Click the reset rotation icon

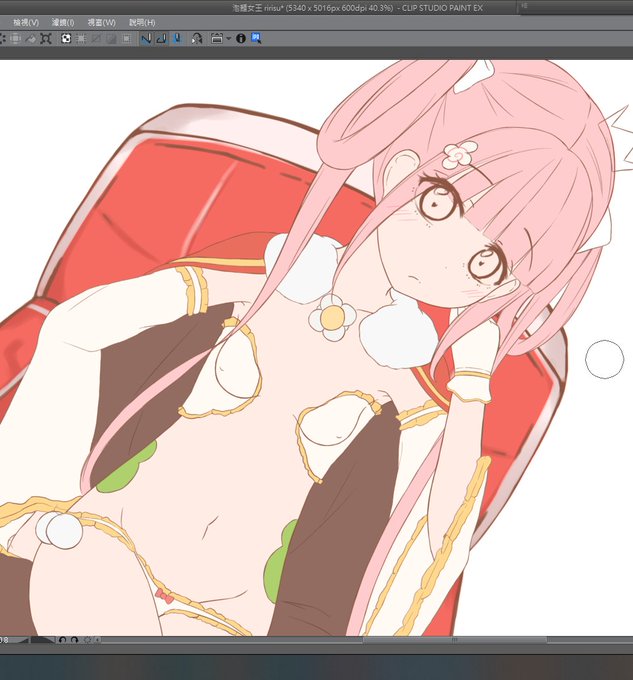click(88, 640)
